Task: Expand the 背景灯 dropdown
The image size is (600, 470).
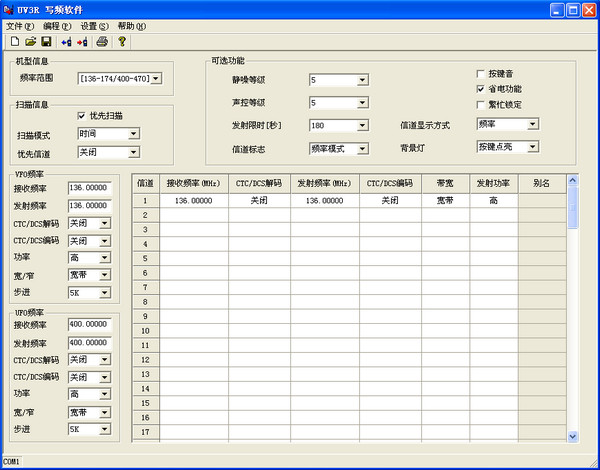Action: point(532,147)
